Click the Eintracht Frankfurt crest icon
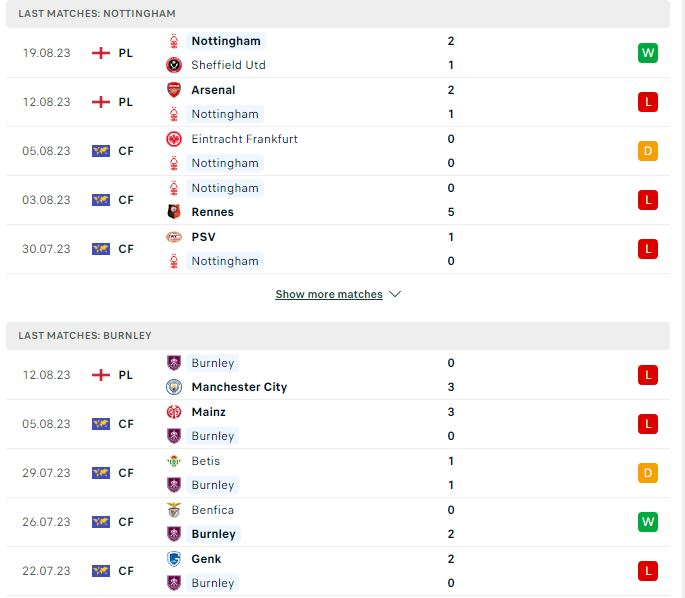 (174, 139)
